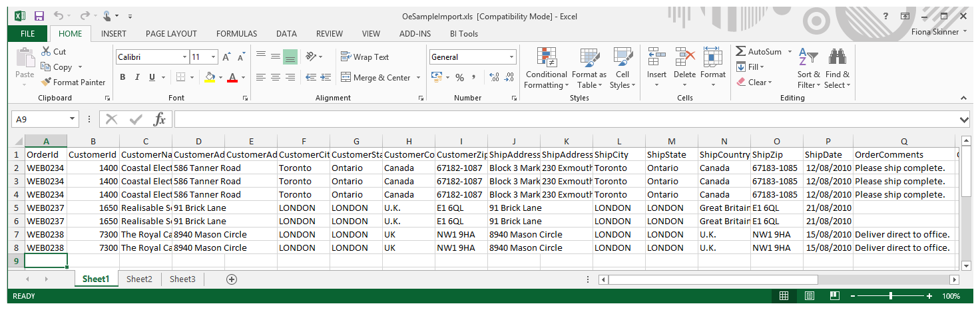Screen dimensions: 980x310
Task: Switch to the Sheet2 worksheet tab
Action: pyautogui.click(x=139, y=279)
